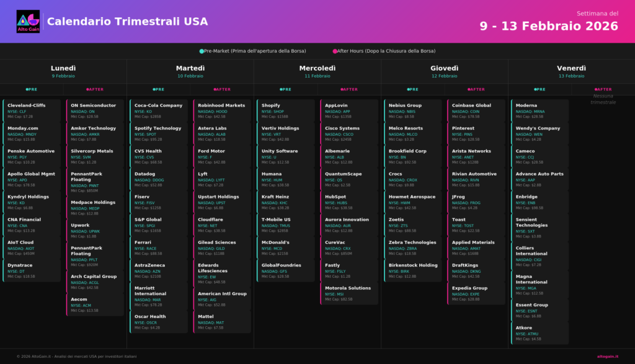Select the Coinbase Global card

coord(476,110)
